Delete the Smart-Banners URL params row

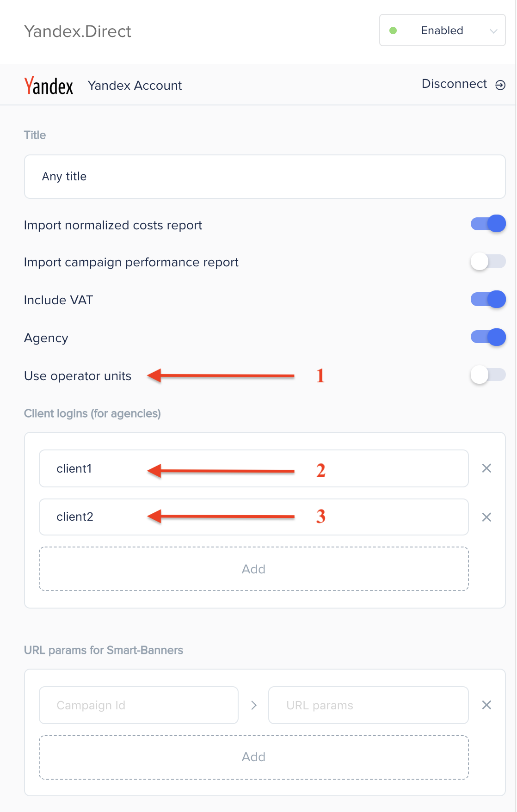tap(486, 705)
